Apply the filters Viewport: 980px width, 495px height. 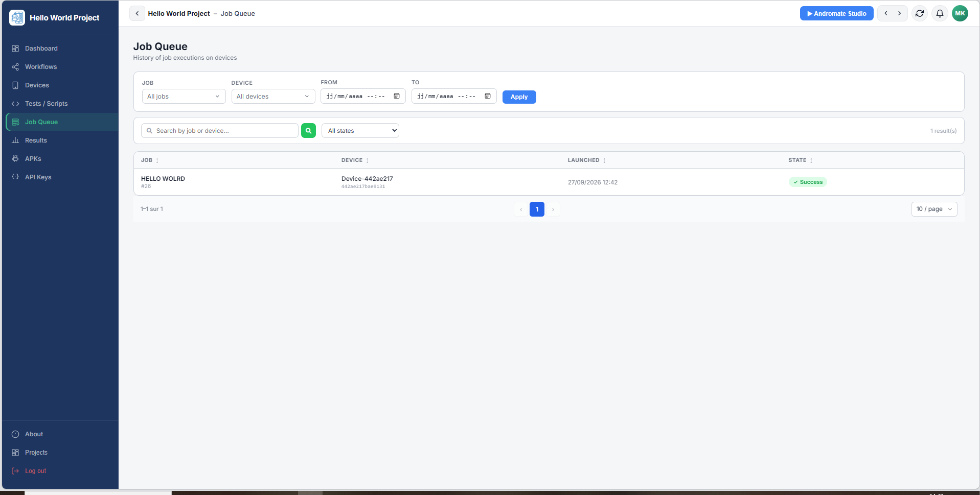(x=519, y=97)
